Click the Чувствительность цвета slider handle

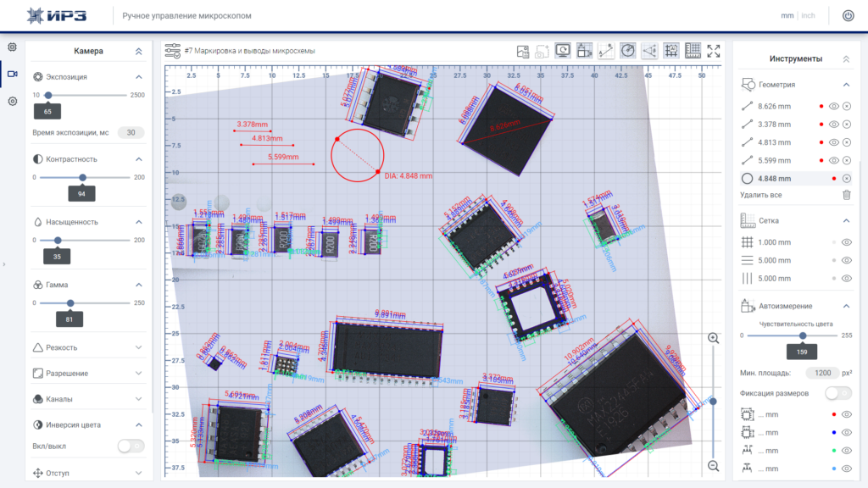803,335
